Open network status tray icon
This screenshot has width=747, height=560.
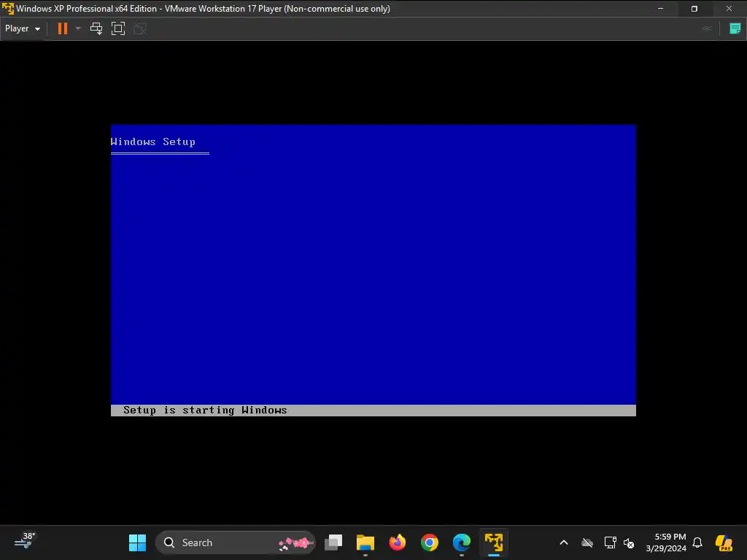611,542
